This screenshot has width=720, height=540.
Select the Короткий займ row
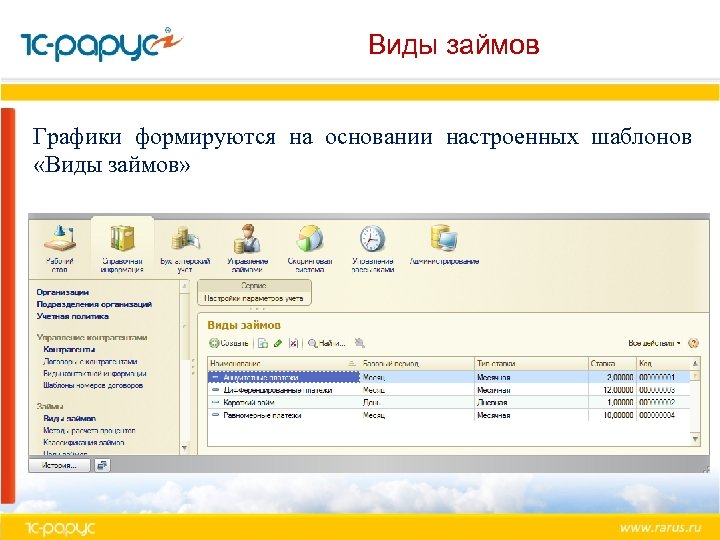click(x=448, y=402)
